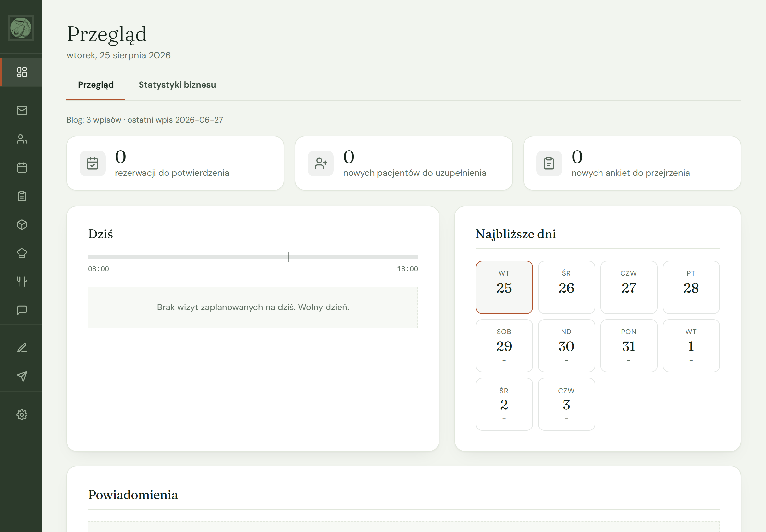Open the mail envelope icon in sidebar

coord(22,110)
